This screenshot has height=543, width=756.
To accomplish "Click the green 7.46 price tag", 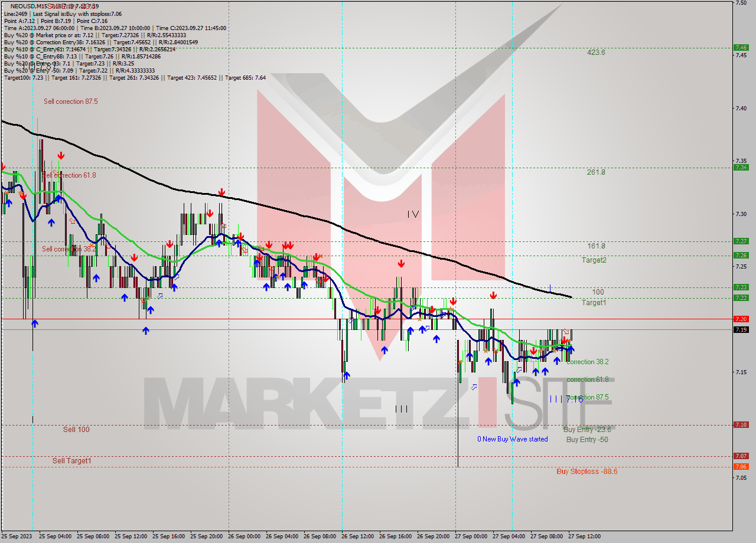I will (x=741, y=47).
